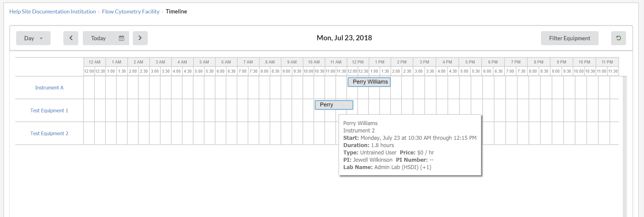Click the 11 PM hour header
644x217 pixels.
pyautogui.click(x=607, y=62)
